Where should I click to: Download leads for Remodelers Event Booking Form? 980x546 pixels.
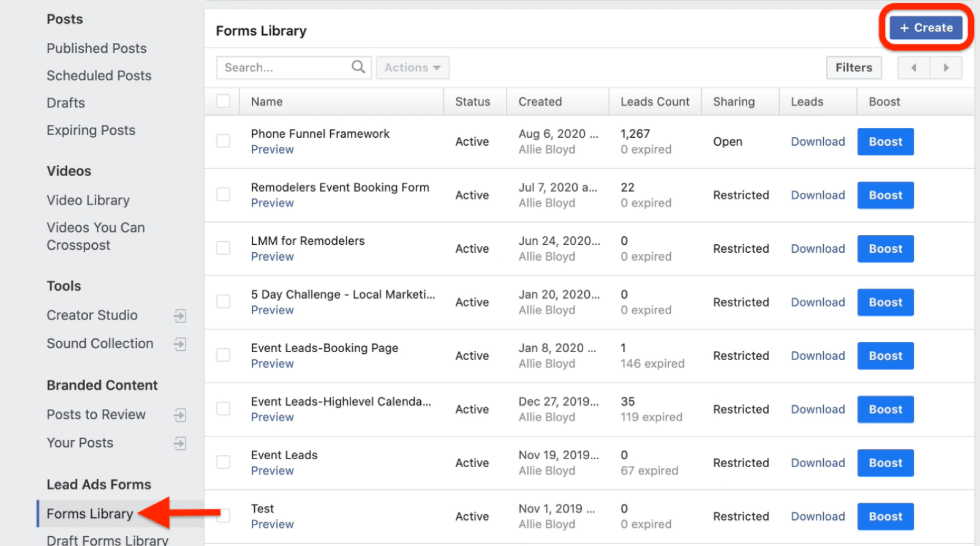[x=818, y=195]
